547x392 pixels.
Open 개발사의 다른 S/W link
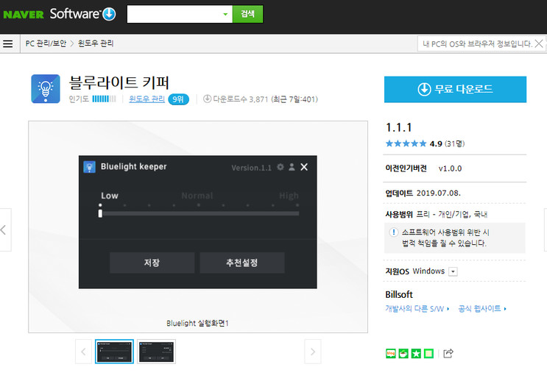click(x=417, y=309)
